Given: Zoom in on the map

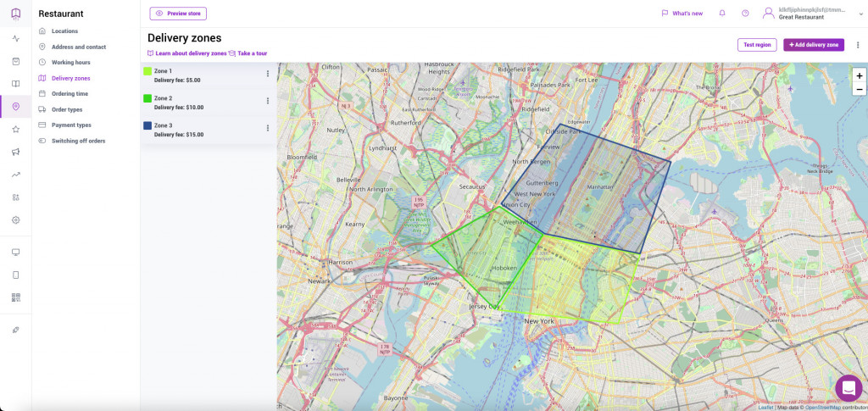Looking at the screenshot, I should click(859, 75).
